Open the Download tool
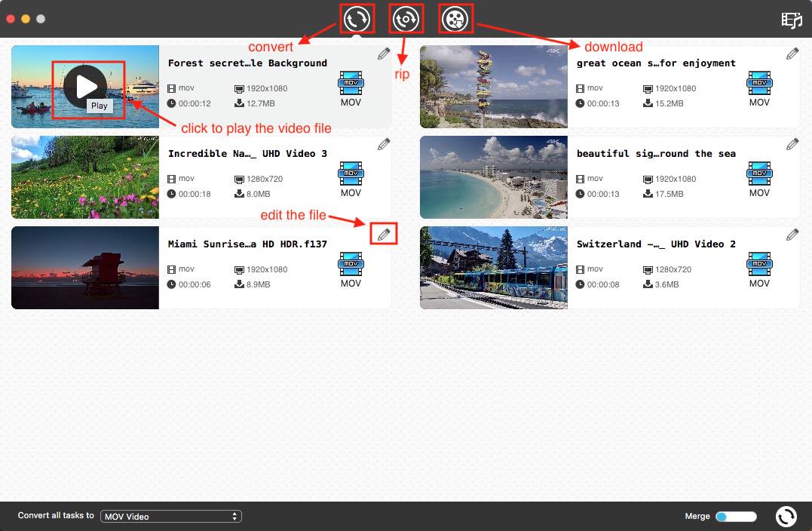This screenshot has height=531, width=812. (x=455, y=19)
